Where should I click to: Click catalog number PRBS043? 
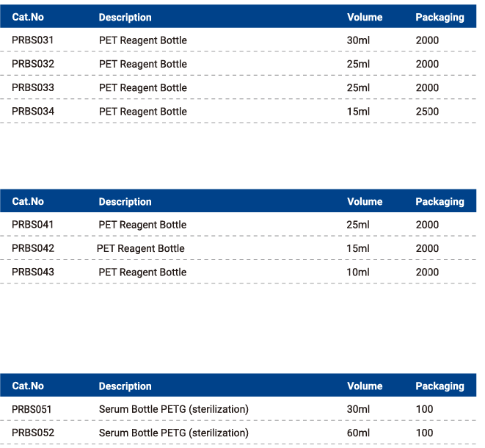(32, 272)
